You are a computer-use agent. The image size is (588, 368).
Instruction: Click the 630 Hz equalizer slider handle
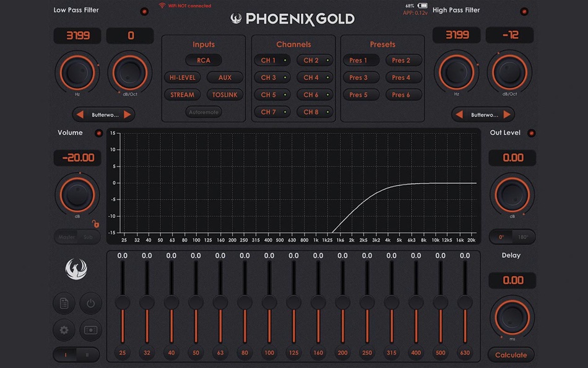pyautogui.click(x=465, y=302)
